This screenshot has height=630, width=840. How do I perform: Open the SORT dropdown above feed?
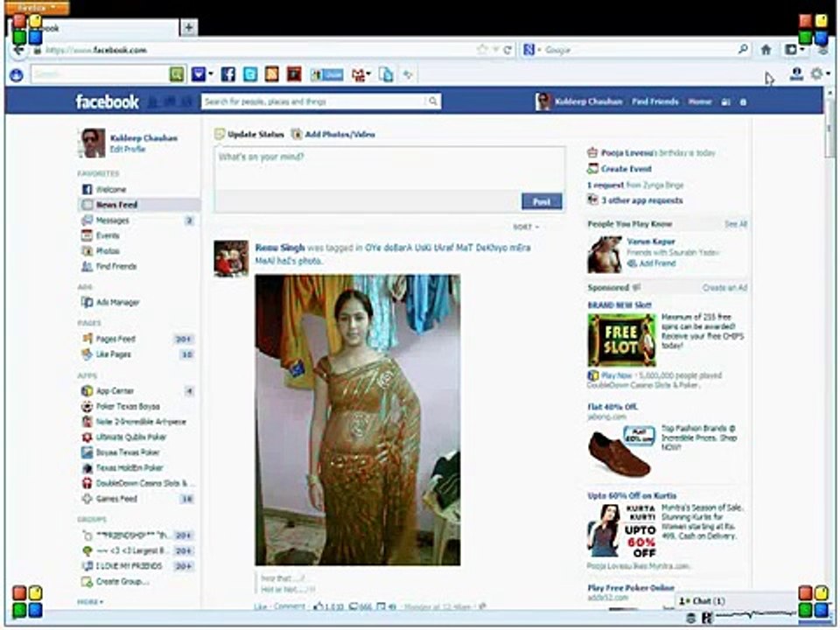point(526,227)
